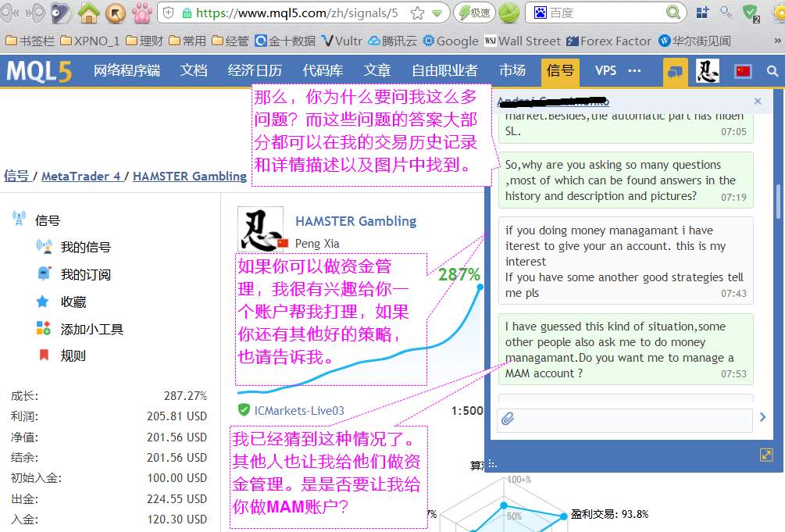Click the green refresh leaf icon
This screenshot has width=785, height=532.
[509, 13]
